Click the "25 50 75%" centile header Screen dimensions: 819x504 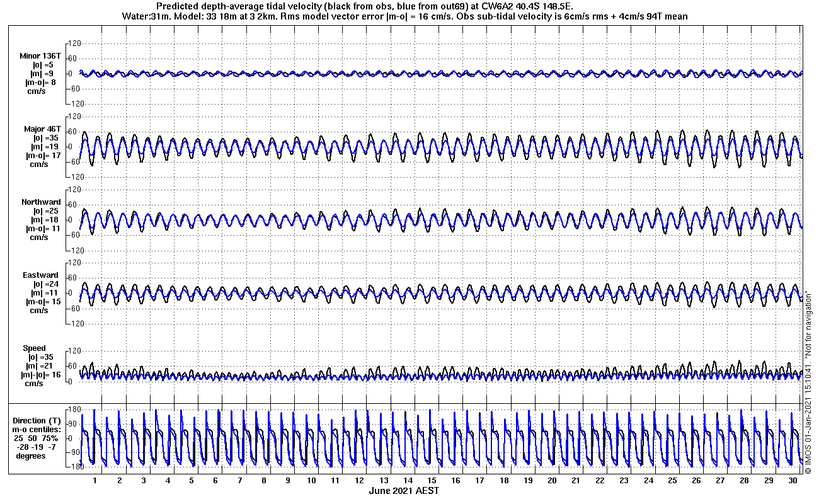(37, 438)
